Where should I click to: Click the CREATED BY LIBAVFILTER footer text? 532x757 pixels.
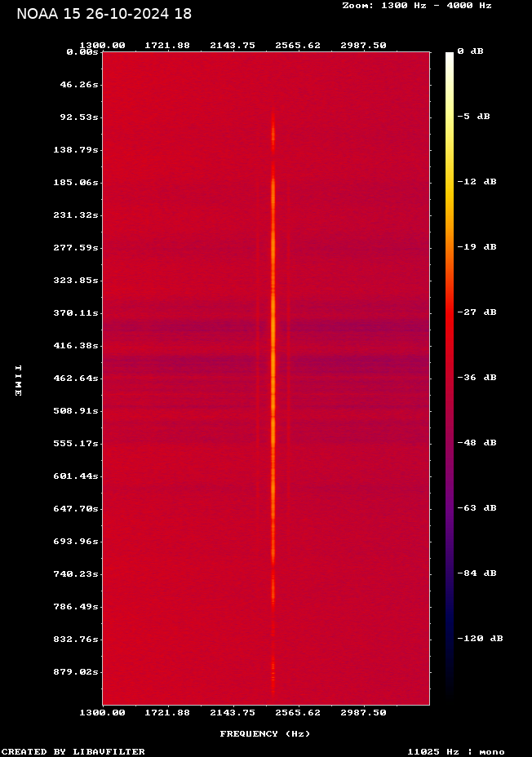[x=73, y=751]
